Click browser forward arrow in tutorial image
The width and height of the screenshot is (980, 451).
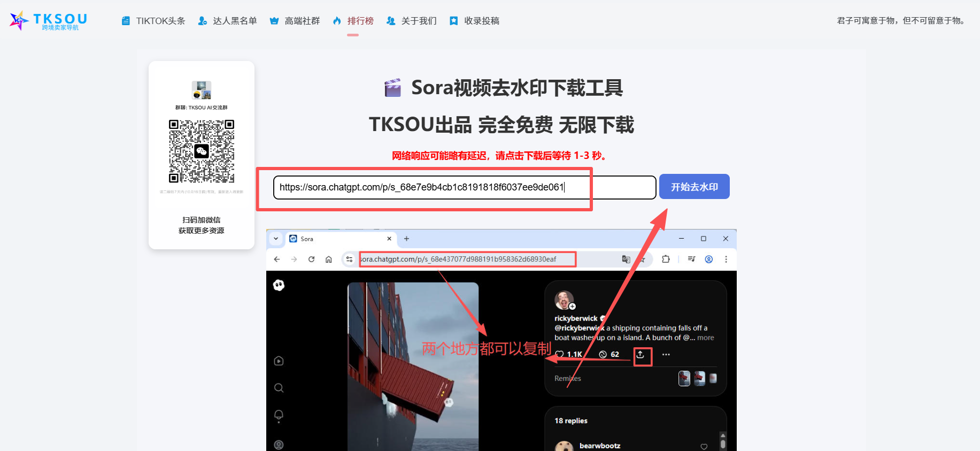[294, 259]
